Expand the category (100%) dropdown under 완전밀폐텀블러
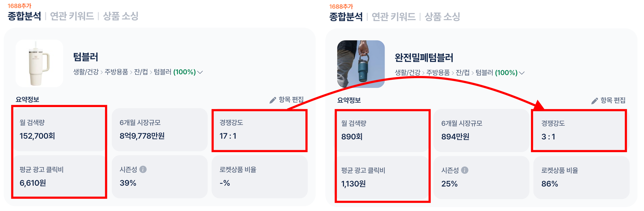Viewport: 644px width, 211px height. point(522,72)
